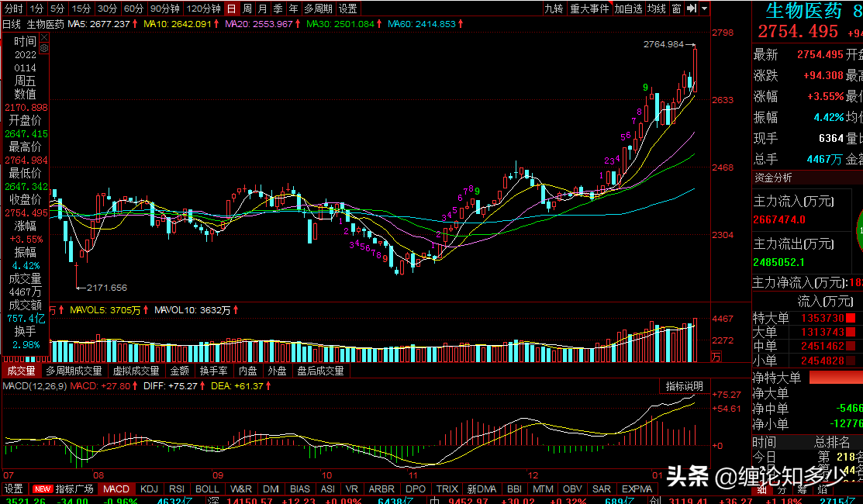This screenshot has height=504, width=863.
Task: Switch indicator to W&R
Action: click(x=241, y=488)
